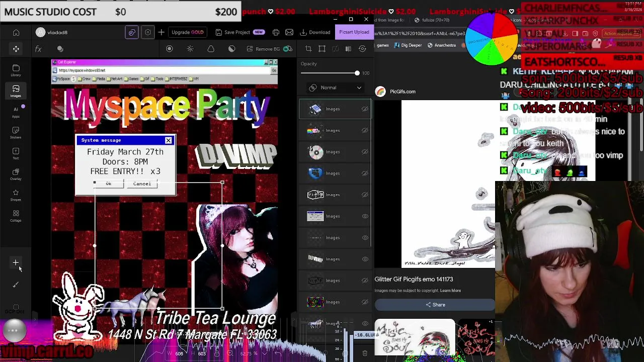Select the unicorn layer thumbnail
The width and height of the screenshot is (644, 362).
tap(315, 324)
